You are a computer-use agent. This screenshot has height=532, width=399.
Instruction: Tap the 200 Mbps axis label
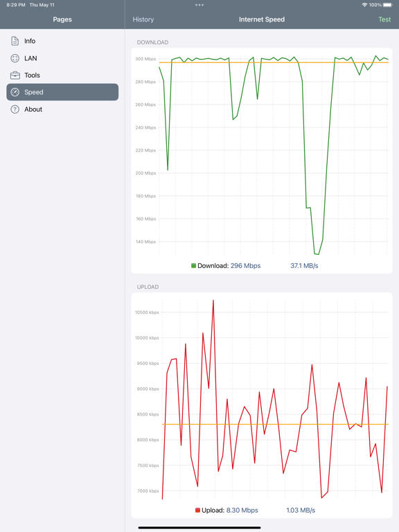tap(145, 173)
